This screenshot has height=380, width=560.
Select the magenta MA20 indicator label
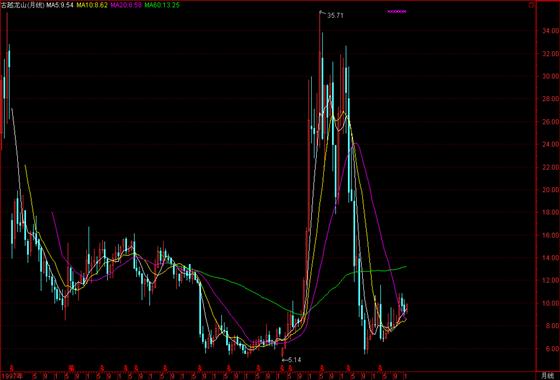(x=126, y=5)
